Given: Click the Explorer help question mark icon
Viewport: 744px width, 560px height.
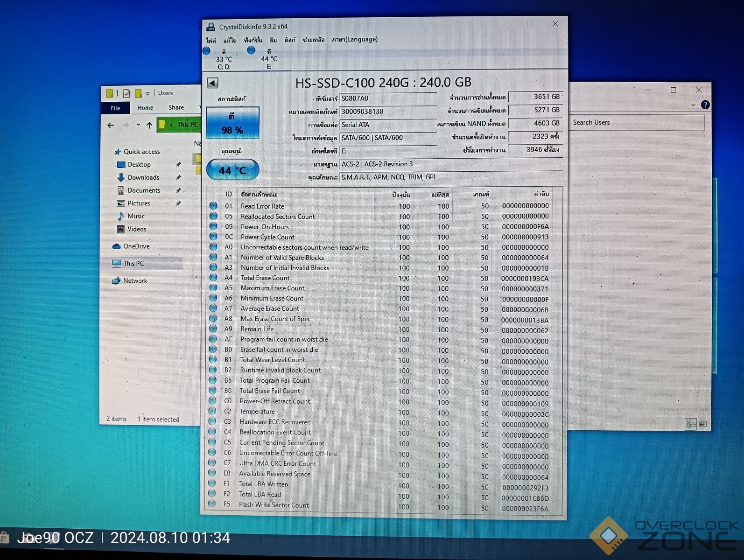Looking at the screenshot, I should pyautogui.click(x=705, y=105).
